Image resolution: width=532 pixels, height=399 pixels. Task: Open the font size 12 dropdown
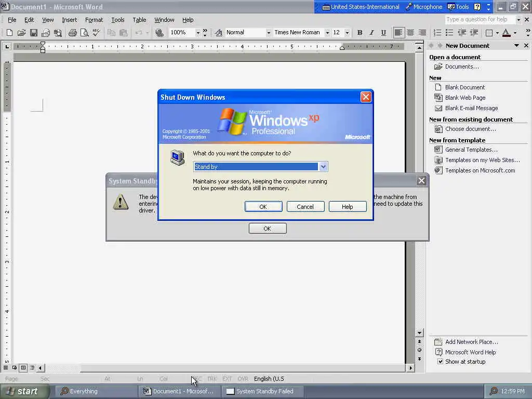347,33
